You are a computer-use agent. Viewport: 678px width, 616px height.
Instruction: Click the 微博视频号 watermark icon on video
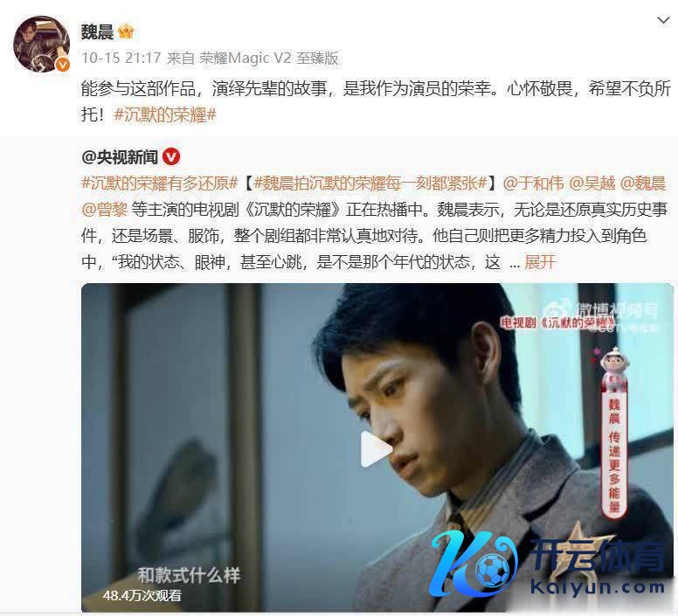coord(556,310)
